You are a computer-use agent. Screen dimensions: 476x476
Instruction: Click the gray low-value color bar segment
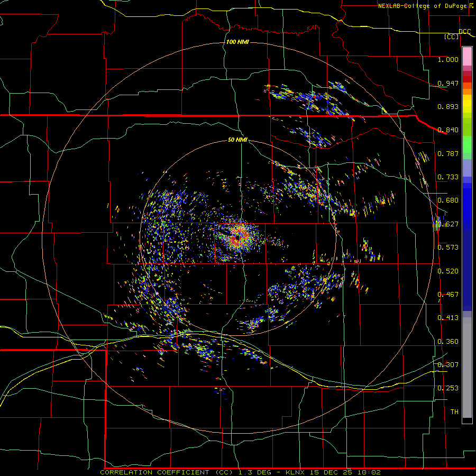(467, 368)
